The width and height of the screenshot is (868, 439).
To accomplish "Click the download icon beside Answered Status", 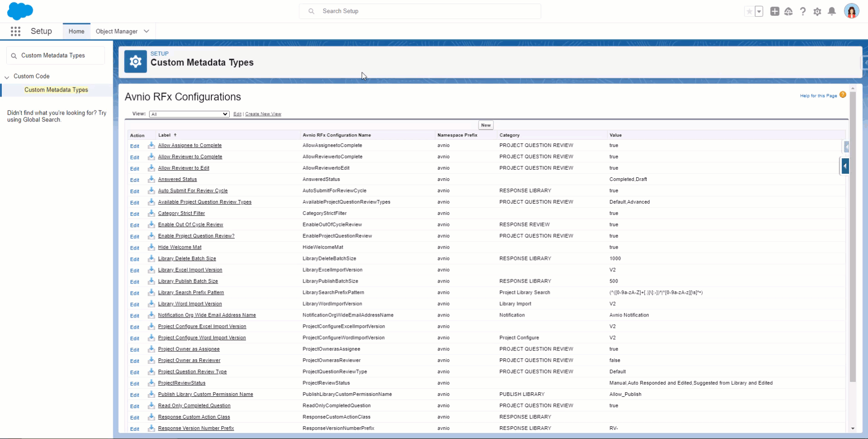I will pyautogui.click(x=151, y=179).
